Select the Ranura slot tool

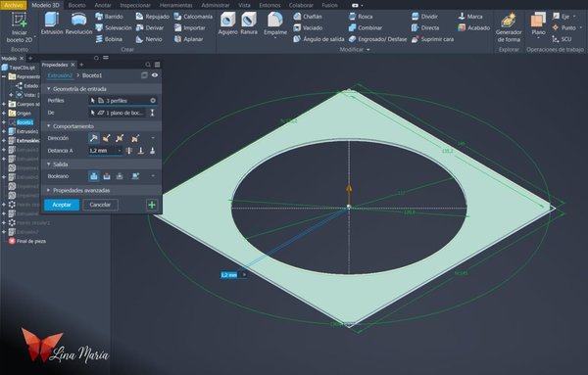[249, 23]
